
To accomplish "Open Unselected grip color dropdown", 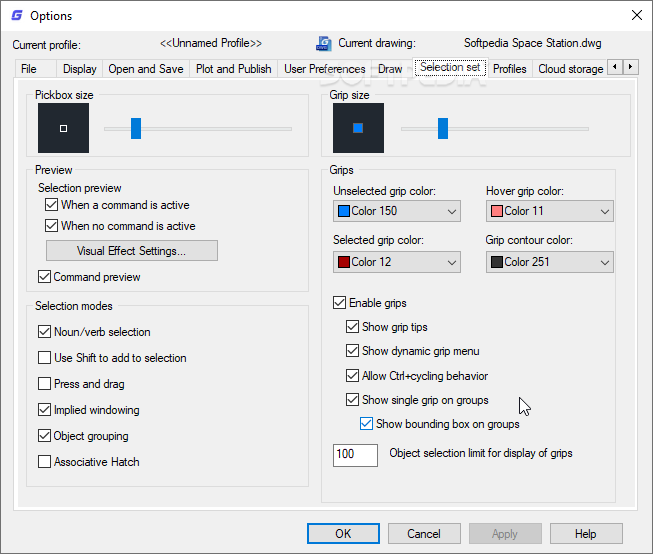I will pyautogui.click(x=396, y=211).
